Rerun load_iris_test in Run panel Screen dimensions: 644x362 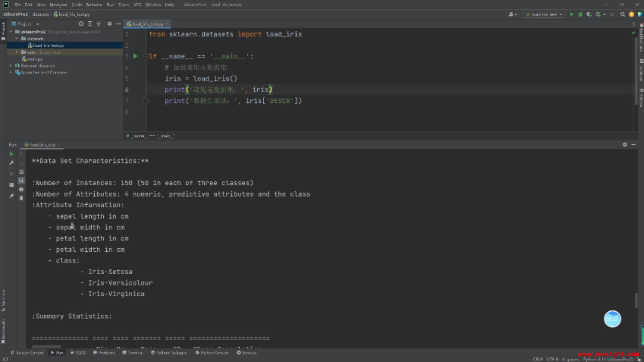[11, 154]
